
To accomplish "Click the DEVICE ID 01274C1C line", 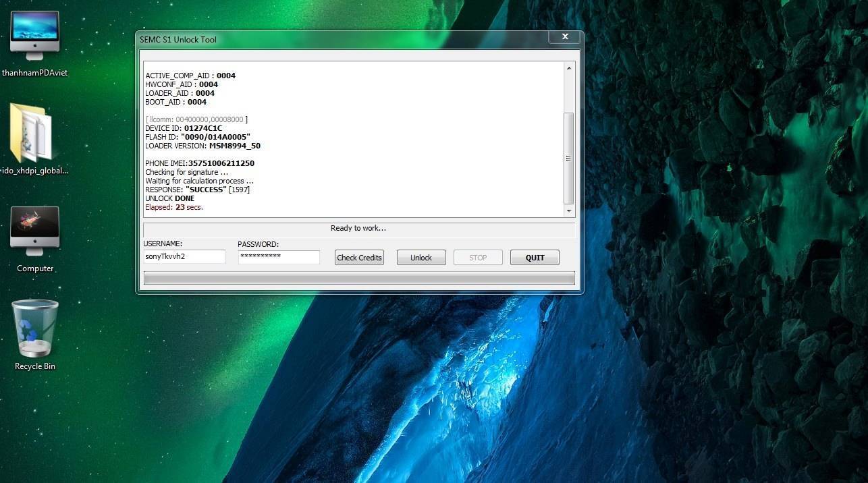I will pos(184,128).
